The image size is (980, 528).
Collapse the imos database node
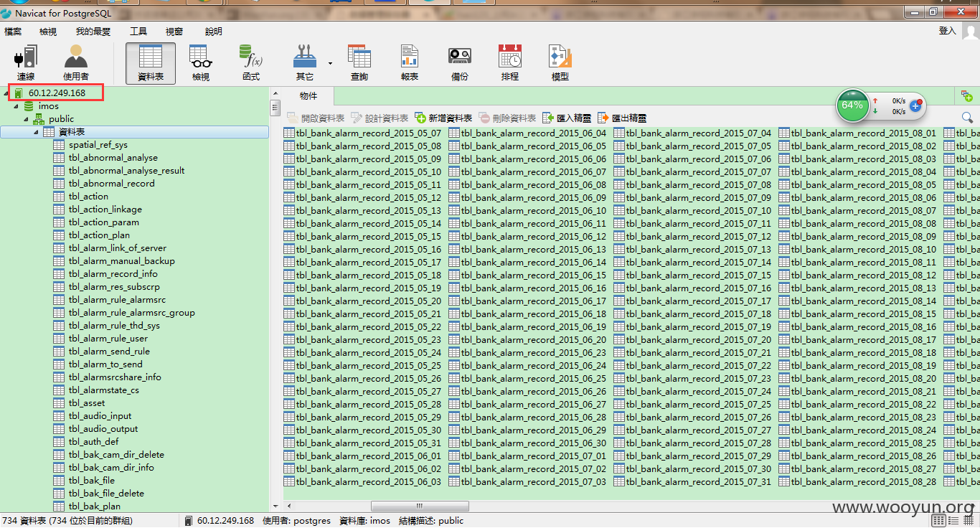point(16,106)
